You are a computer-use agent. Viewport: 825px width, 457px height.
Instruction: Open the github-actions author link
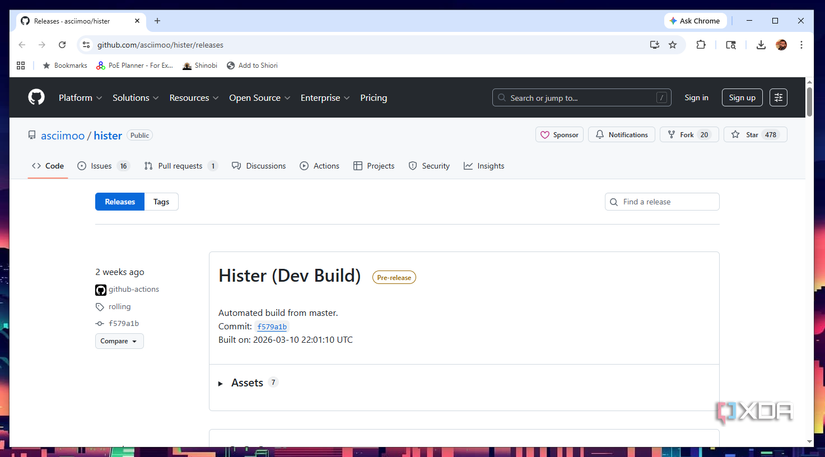(x=134, y=289)
